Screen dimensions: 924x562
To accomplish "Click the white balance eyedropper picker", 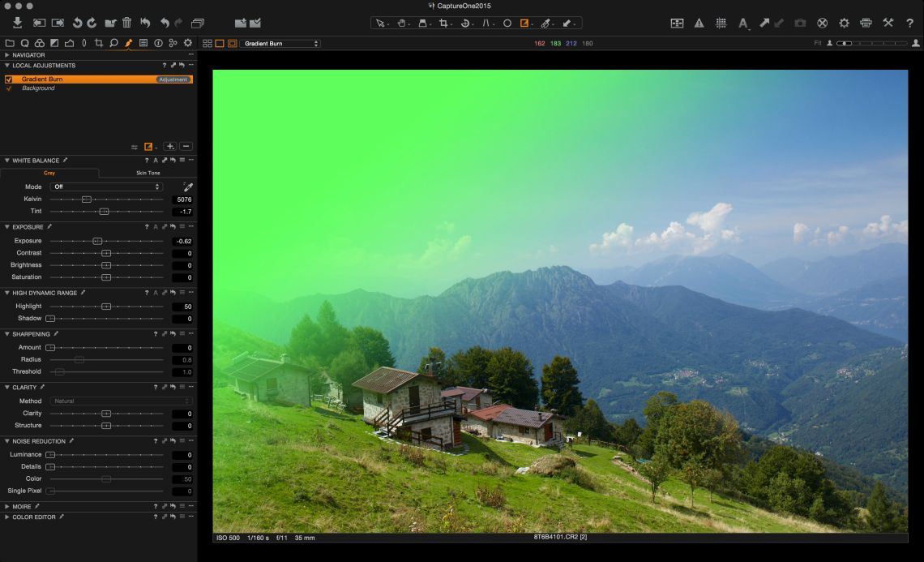I will point(188,187).
